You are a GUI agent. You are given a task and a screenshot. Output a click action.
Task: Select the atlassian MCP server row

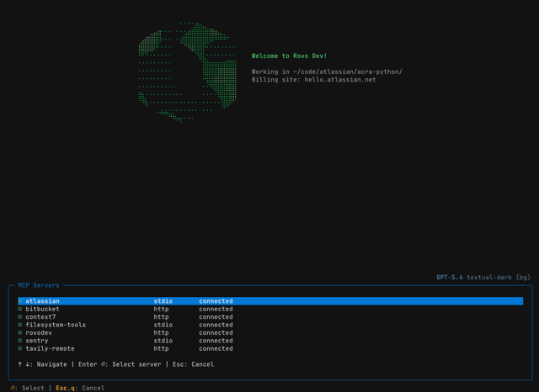[x=270, y=301]
